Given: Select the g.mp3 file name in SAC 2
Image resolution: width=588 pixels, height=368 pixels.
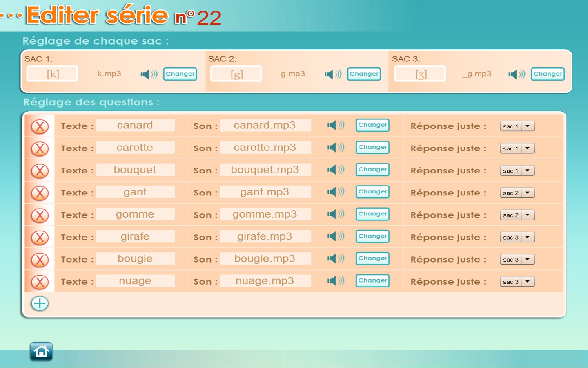Looking at the screenshot, I should pos(293,74).
